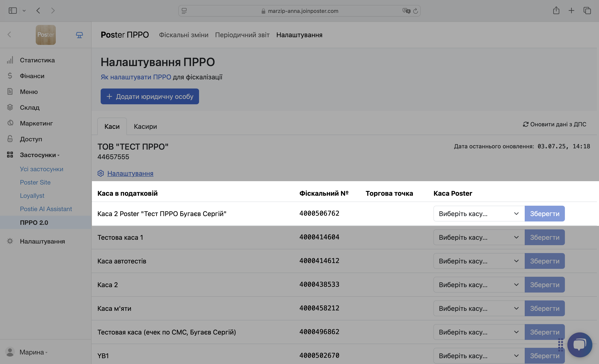Open Виберіть касу dropdown for Каса 2 Poster
The width and height of the screenshot is (599, 364).
tap(479, 213)
